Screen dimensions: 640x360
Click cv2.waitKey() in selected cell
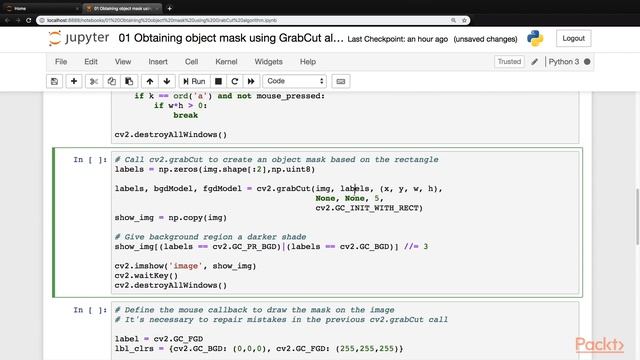(146, 276)
